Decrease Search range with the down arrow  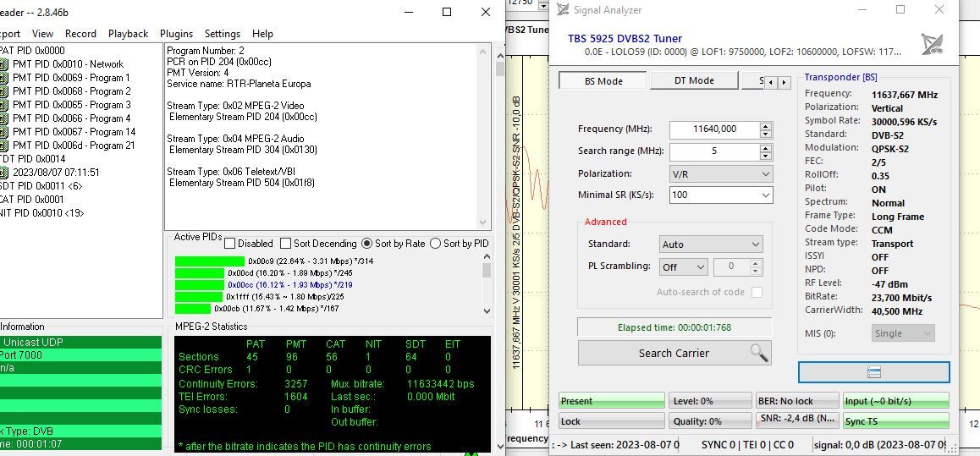point(766,155)
